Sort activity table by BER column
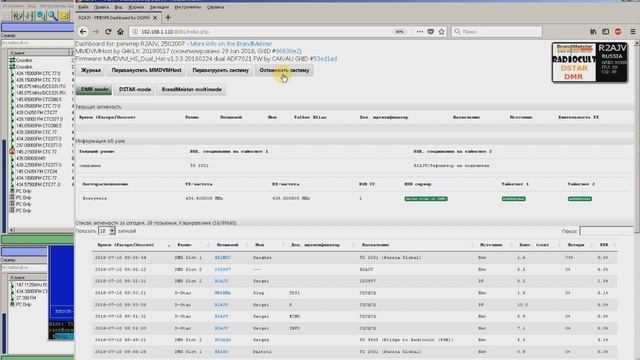Screen dimensions: 640x360 pos(604,245)
